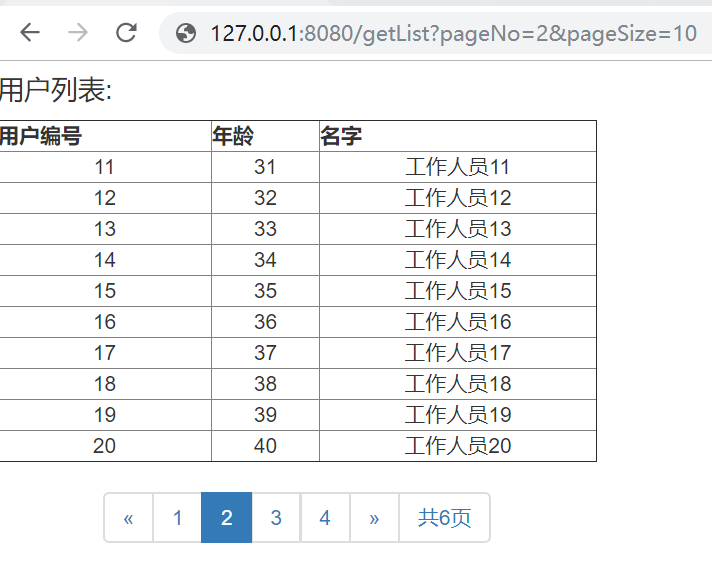Click age cell 36
The image size is (712, 571).
click(265, 322)
